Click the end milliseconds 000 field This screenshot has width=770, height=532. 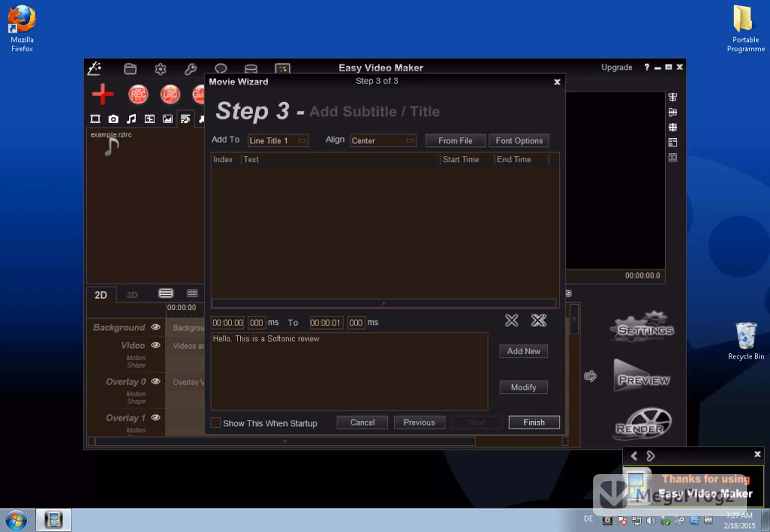tap(356, 323)
